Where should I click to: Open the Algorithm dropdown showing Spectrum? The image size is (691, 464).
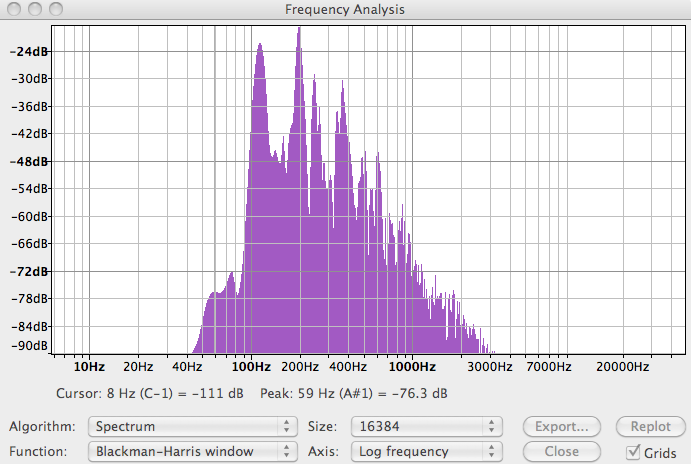coord(193,426)
